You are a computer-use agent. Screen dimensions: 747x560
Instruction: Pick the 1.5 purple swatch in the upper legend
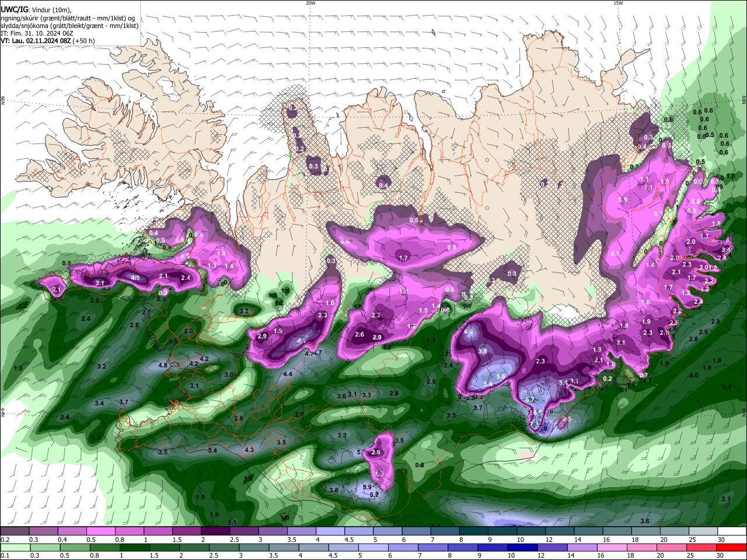click(x=187, y=531)
